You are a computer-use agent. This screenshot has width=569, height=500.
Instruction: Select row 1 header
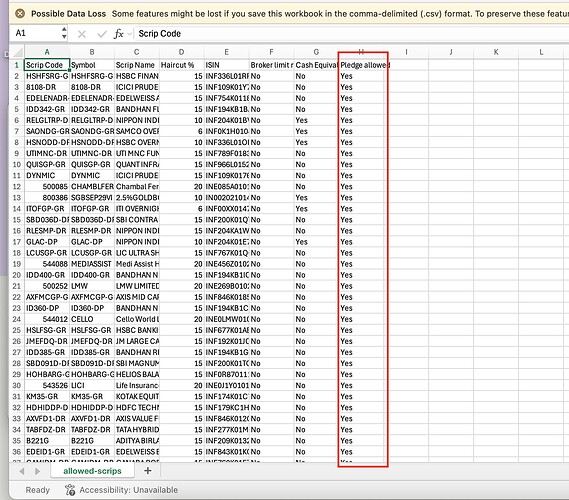(17, 65)
